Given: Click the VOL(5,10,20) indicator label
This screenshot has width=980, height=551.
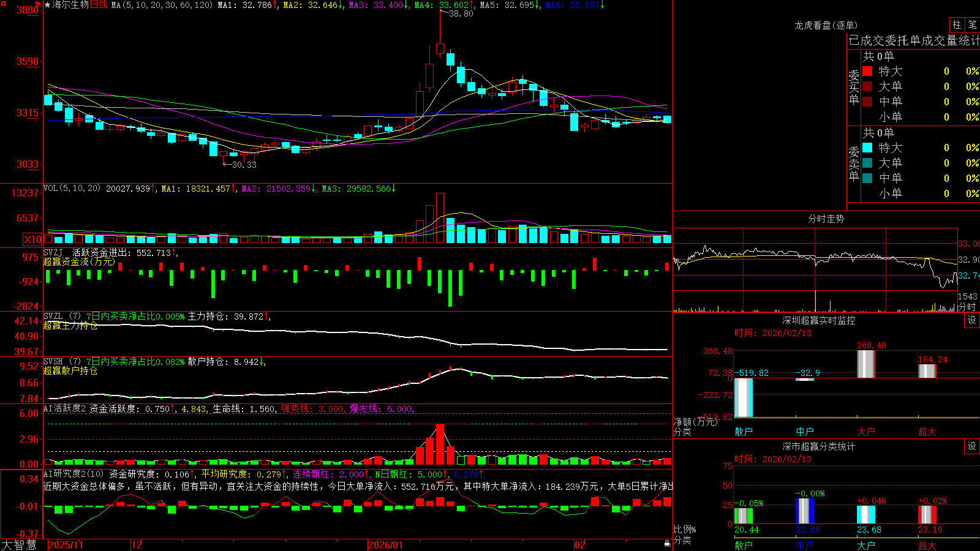Looking at the screenshot, I should click(72, 189).
